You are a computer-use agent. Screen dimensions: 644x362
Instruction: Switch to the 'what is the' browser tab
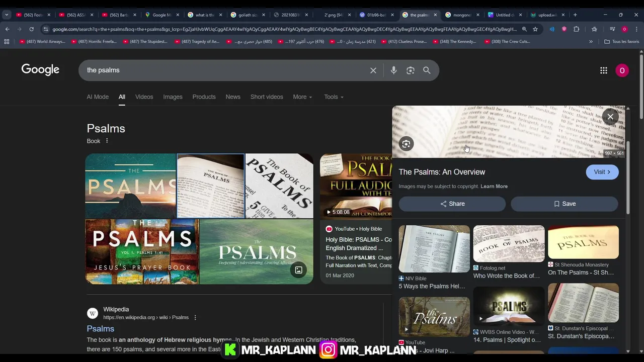pos(204,15)
